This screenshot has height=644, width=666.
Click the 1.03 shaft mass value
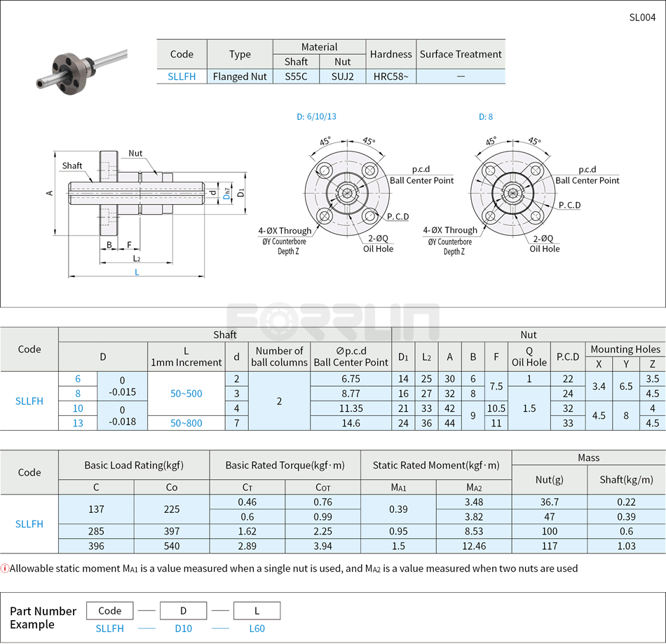coord(627,546)
